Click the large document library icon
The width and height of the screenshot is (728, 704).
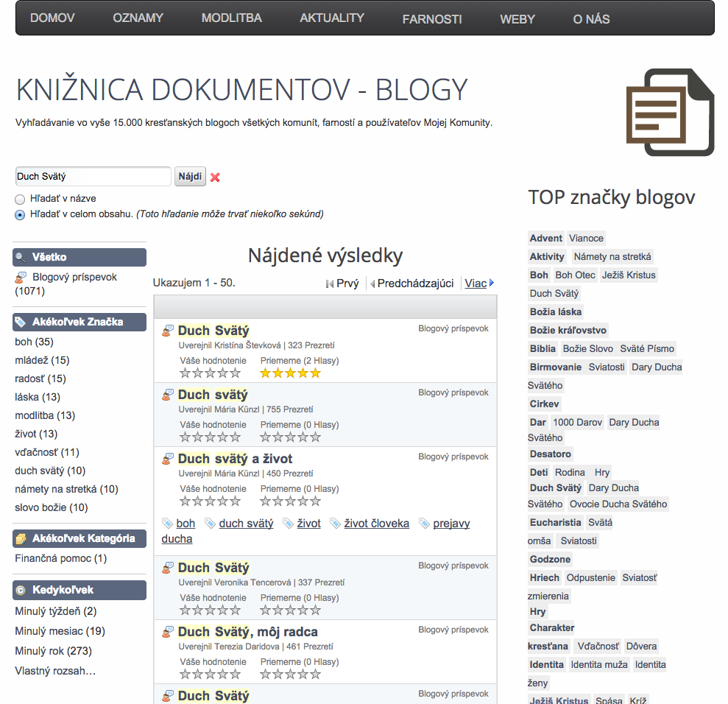(x=670, y=112)
